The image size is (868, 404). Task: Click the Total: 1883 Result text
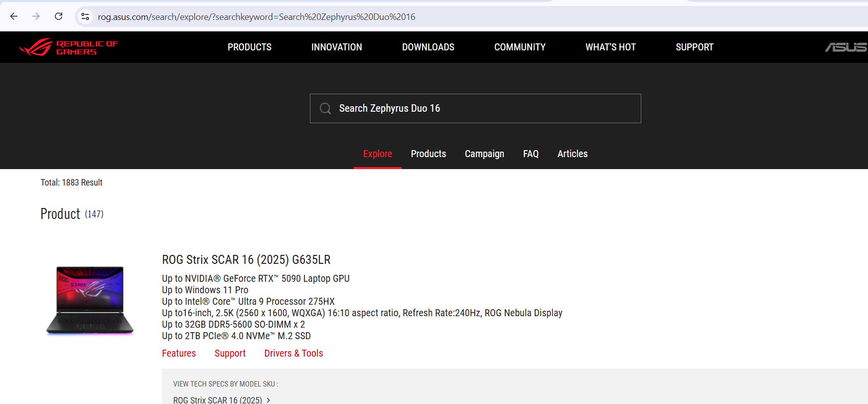pyautogui.click(x=72, y=183)
